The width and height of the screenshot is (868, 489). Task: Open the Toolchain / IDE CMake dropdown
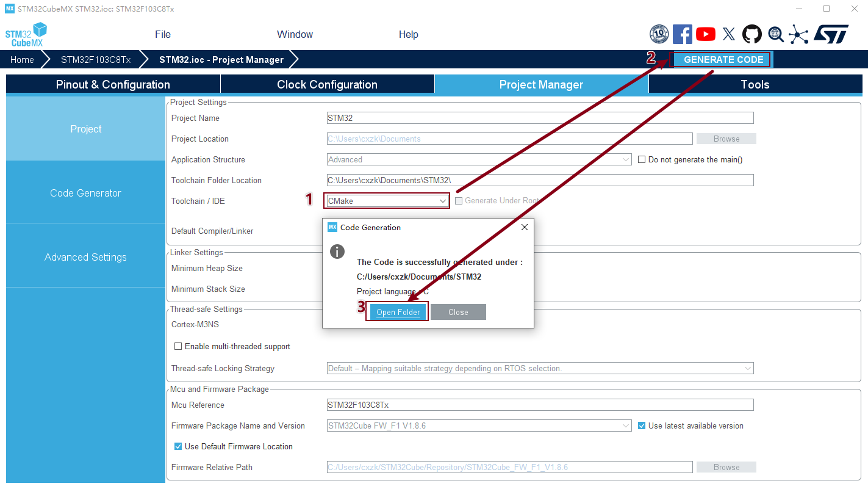tap(387, 201)
